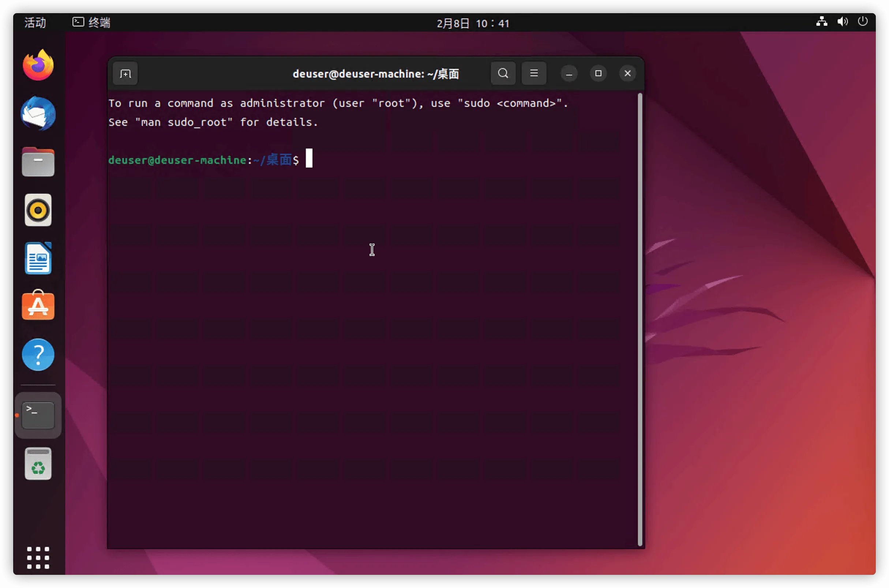
Task: Show all applications grid
Action: pos(38,558)
